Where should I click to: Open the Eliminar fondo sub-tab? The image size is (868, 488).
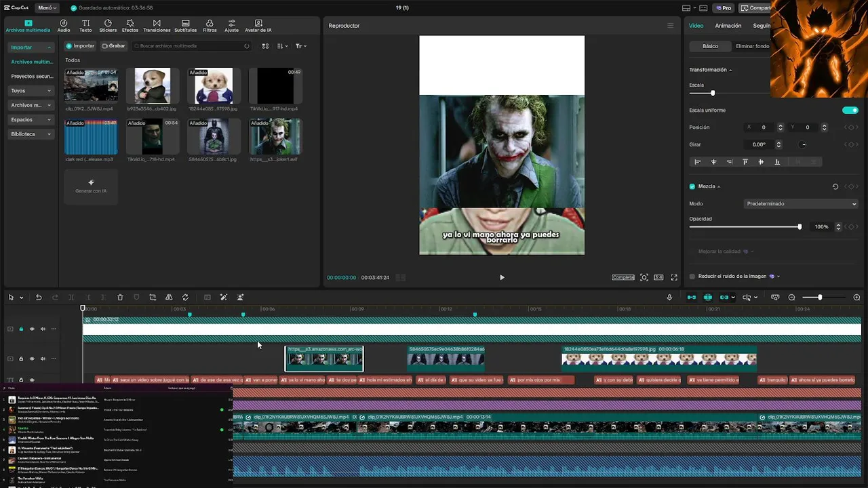(x=752, y=47)
